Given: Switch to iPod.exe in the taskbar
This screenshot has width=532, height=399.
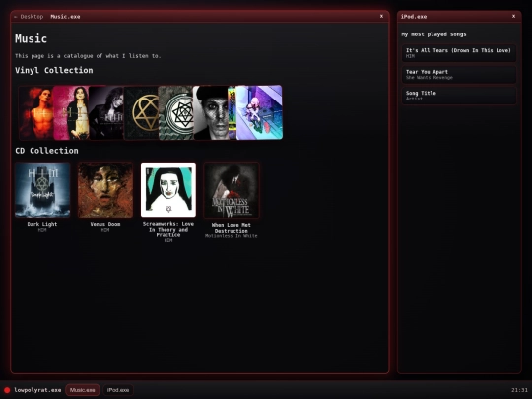Looking at the screenshot, I should tap(118, 390).
